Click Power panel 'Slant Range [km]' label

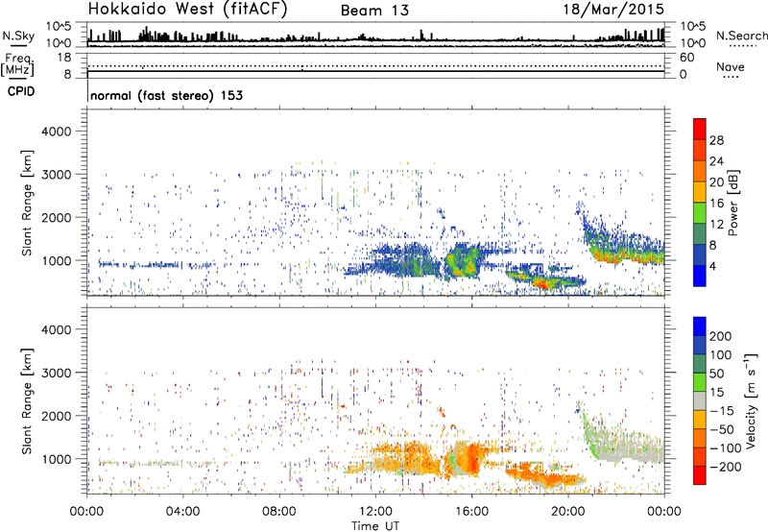click(x=27, y=203)
